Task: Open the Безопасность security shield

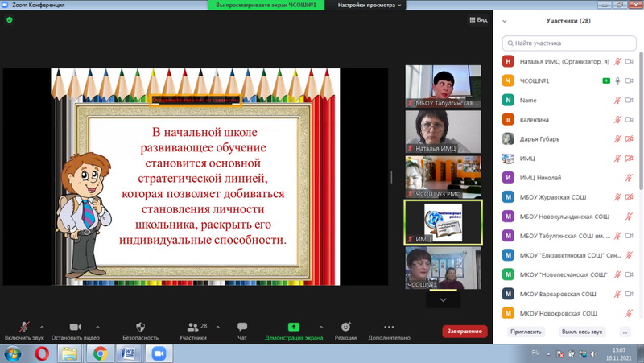Action: [140, 327]
